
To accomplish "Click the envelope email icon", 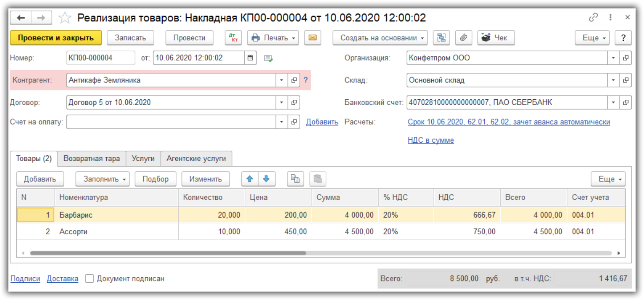I will point(312,38).
